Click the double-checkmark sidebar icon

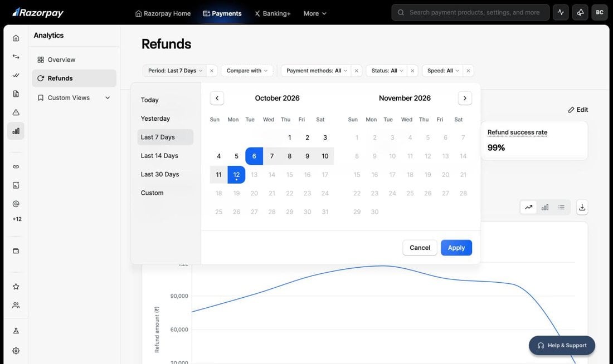16,75
